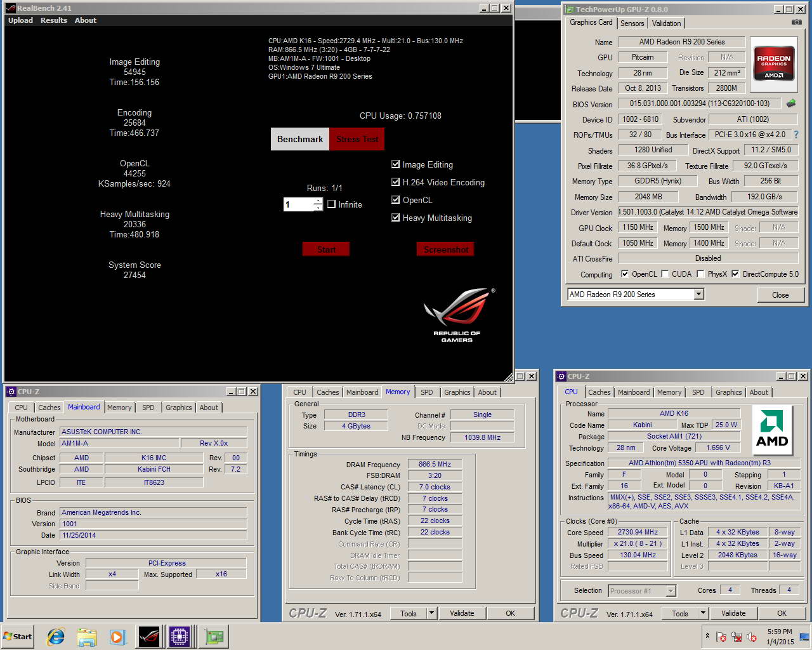Viewport: 812px width, 650px height.
Task: Open Windows Media Player from the taskbar
Action: (x=117, y=637)
